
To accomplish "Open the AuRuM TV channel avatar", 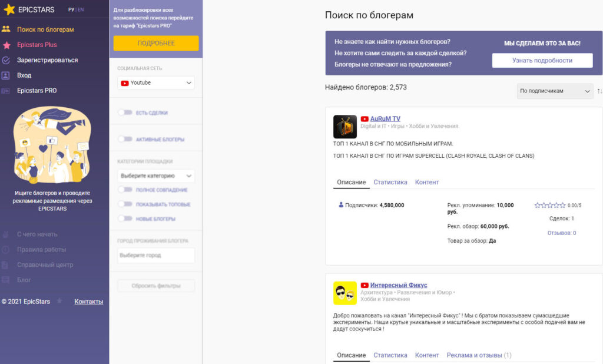I will (x=345, y=127).
